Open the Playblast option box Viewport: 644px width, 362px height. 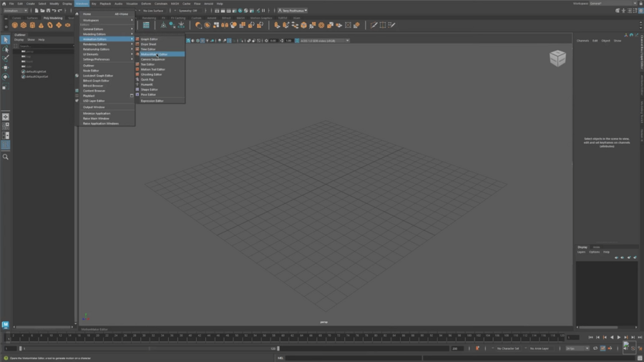point(132,96)
